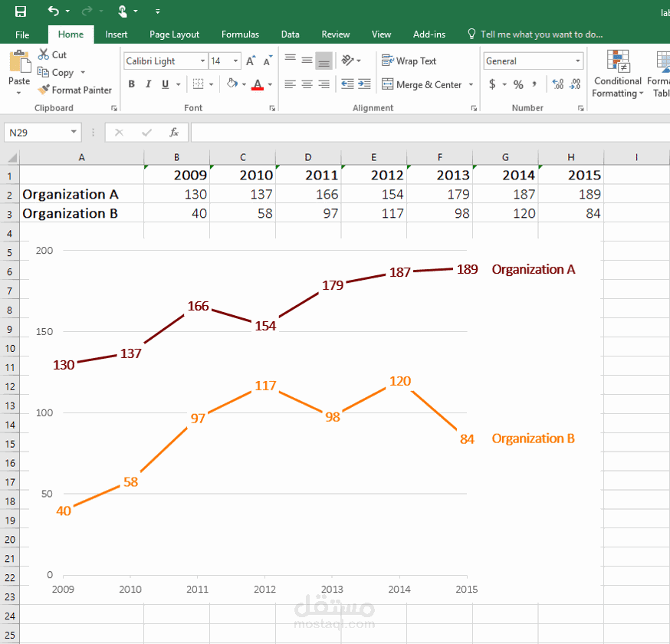The height and width of the screenshot is (644, 670).
Task: Open the font name dropdown Calibri Light
Action: [202, 61]
